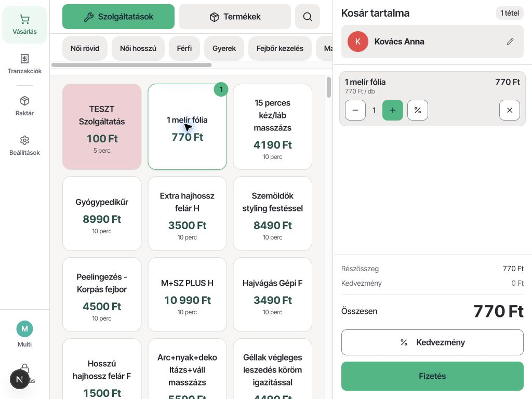Screen dimensions: 532x399
Task: Open the Kedvezmény discount button
Action: click(432, 342)
